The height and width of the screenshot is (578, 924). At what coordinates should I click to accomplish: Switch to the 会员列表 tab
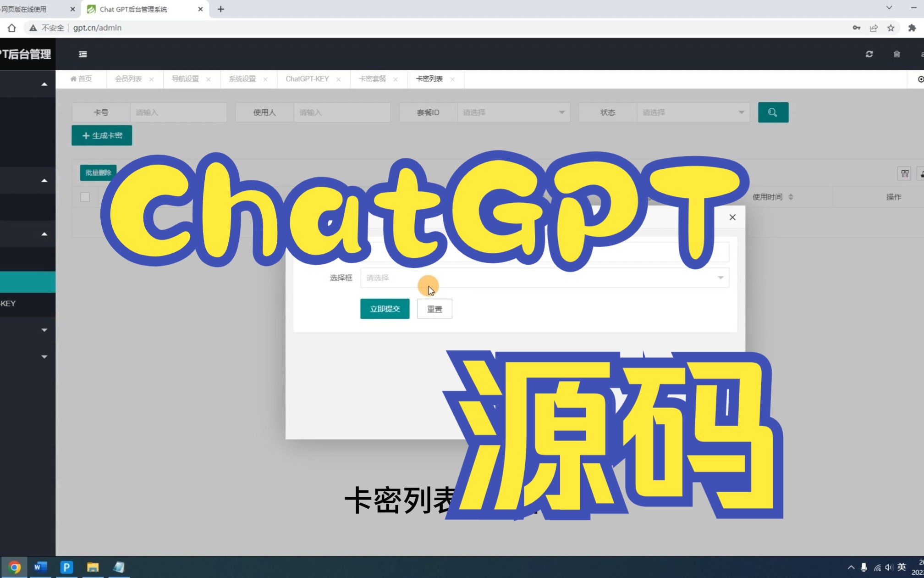[128, 79]
